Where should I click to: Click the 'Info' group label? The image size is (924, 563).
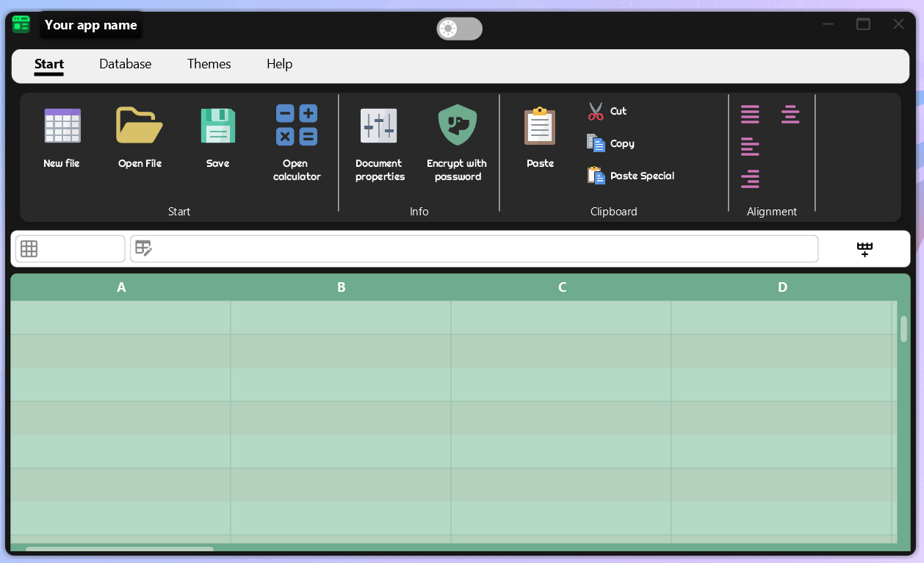pyautogui.click(x=419, y=212)
